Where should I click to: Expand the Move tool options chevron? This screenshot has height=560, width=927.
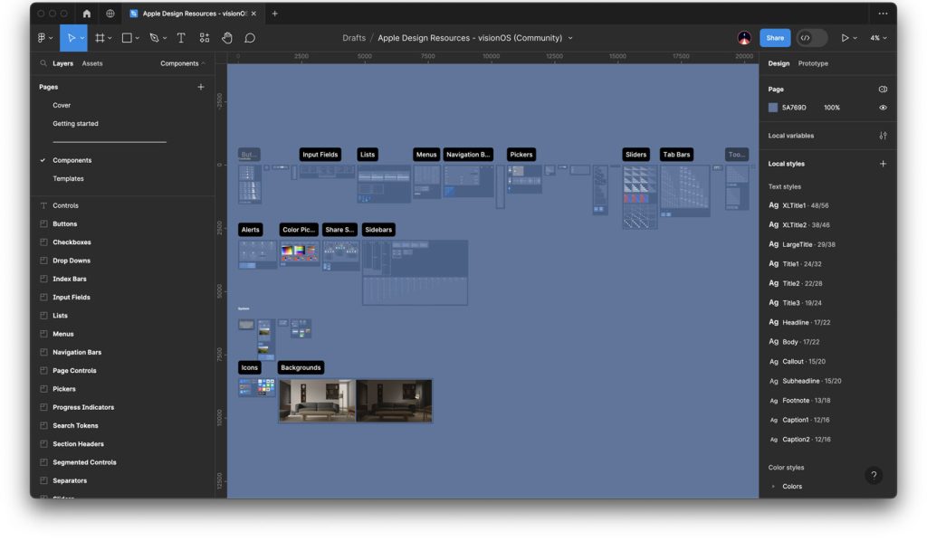click(82, 38)
